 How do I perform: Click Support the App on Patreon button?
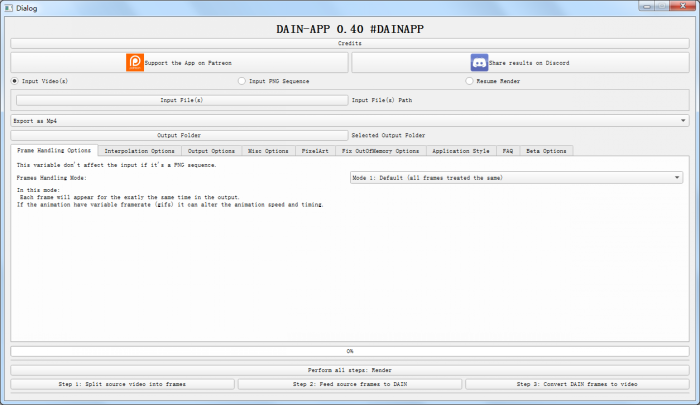[179, 63]
